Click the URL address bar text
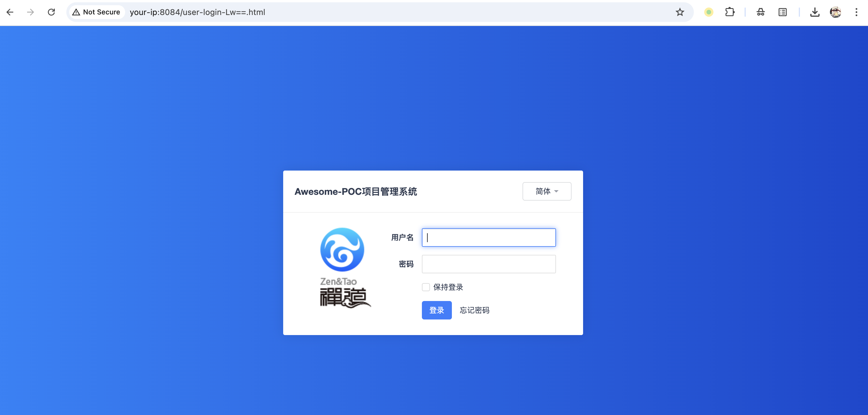Screen dimensions: 868x415 (x=198, y=12)
